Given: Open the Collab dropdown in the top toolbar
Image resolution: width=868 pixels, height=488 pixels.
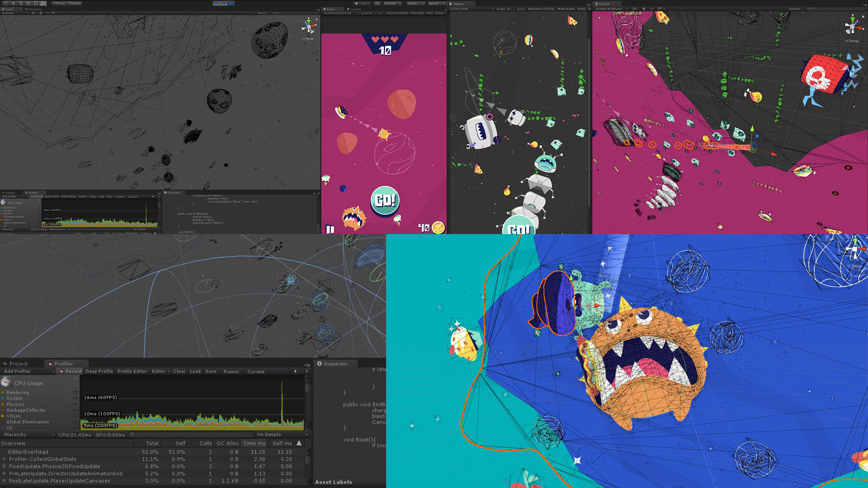Looking at the screenshot, I should click(363, 3).
